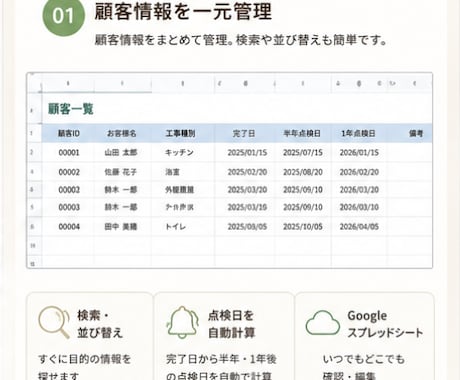Click the 点検日を自動計算 card title
Viewport: 460px width, 380px height.
(231, 324)
